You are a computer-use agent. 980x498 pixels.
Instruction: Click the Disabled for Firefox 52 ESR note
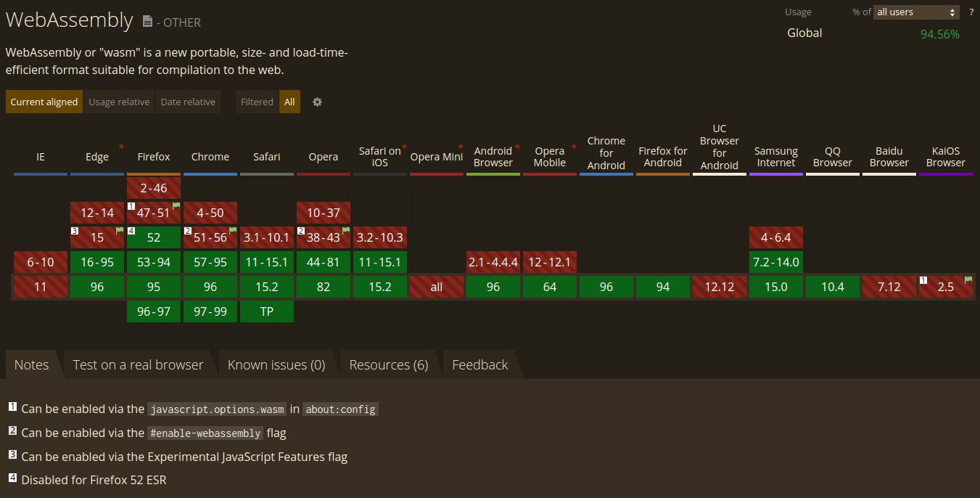click(94, 480)
